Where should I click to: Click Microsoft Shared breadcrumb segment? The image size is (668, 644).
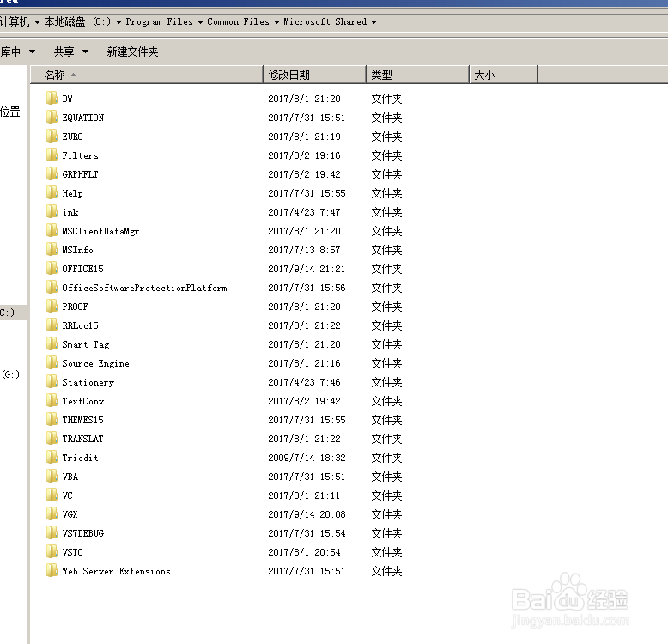325,21
